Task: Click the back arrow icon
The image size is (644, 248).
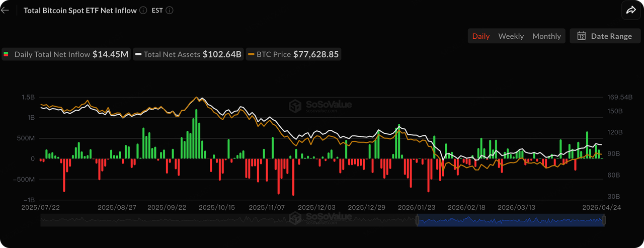Action: [6, 10]
